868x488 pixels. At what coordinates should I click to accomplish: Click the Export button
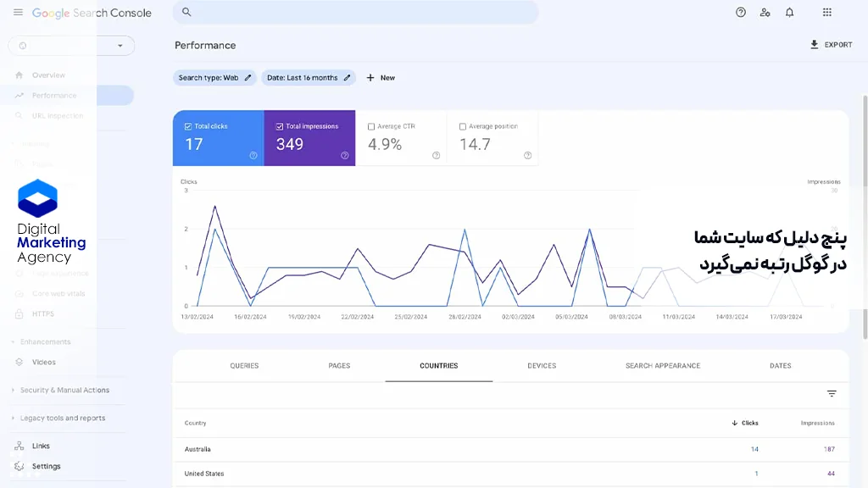[831, 45]
